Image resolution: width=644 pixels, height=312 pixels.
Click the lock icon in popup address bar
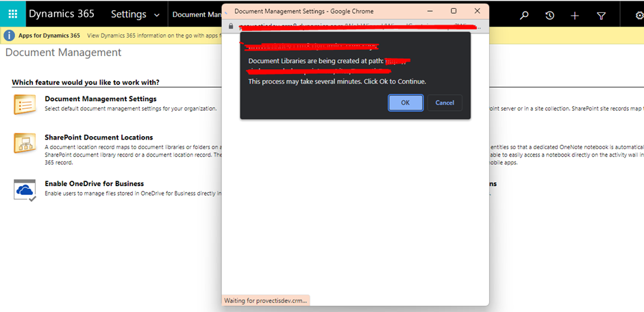[x=231, y=26]
